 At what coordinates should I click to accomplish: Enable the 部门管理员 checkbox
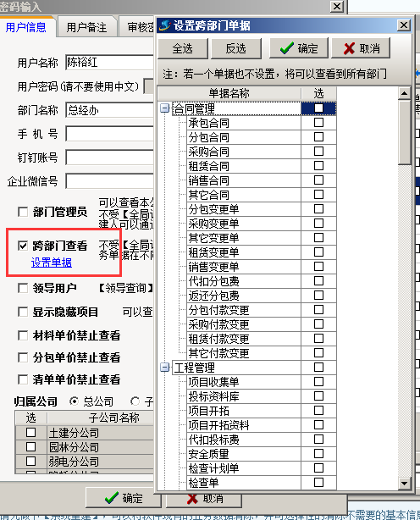(23, 212)
